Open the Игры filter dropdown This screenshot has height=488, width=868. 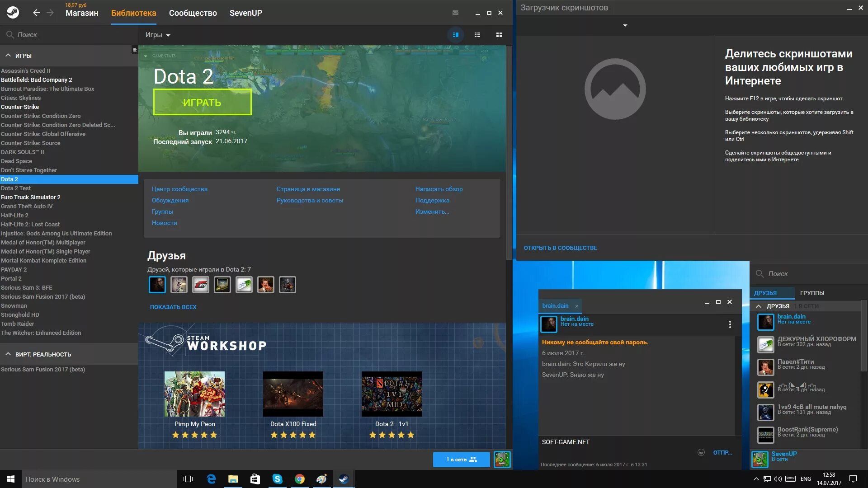[158, 35]
